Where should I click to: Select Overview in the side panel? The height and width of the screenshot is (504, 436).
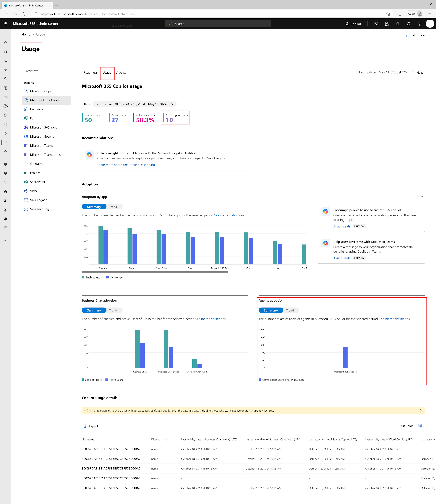[31, 71]
